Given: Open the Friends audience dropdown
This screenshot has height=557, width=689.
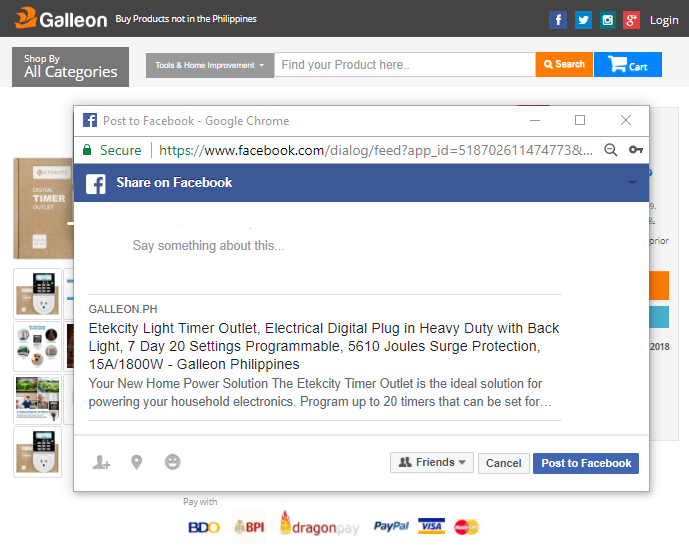Looking at the screenshot, I should pos(431,463).
